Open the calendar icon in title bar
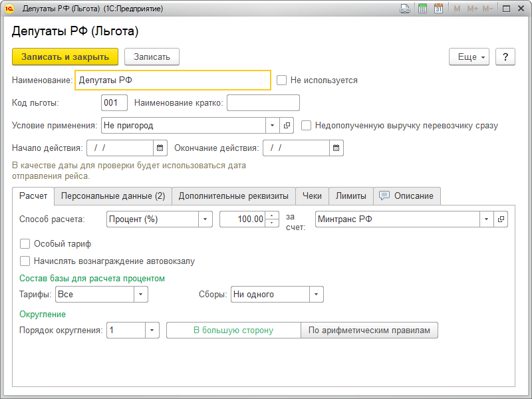The image size is (532, 399). pos(438,9)
